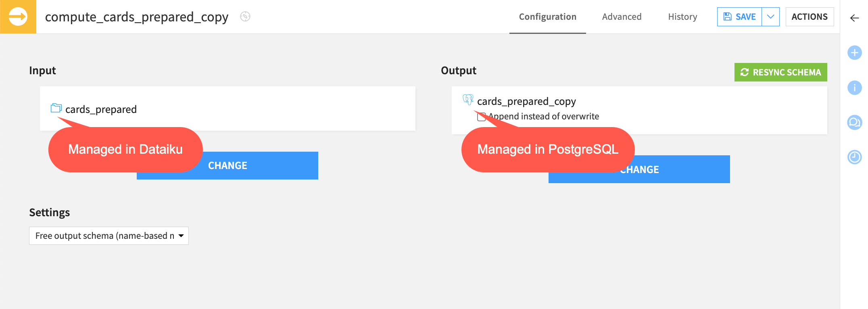868x309 pixels.
Task: Enable Append instead of overwrite
Action: [x=481, y=117]
